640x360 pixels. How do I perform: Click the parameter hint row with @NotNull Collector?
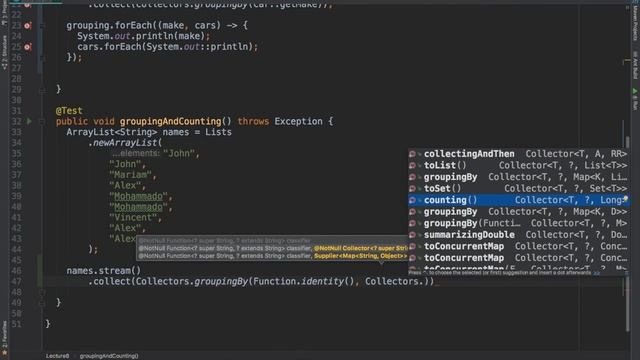tap(273, 248)
